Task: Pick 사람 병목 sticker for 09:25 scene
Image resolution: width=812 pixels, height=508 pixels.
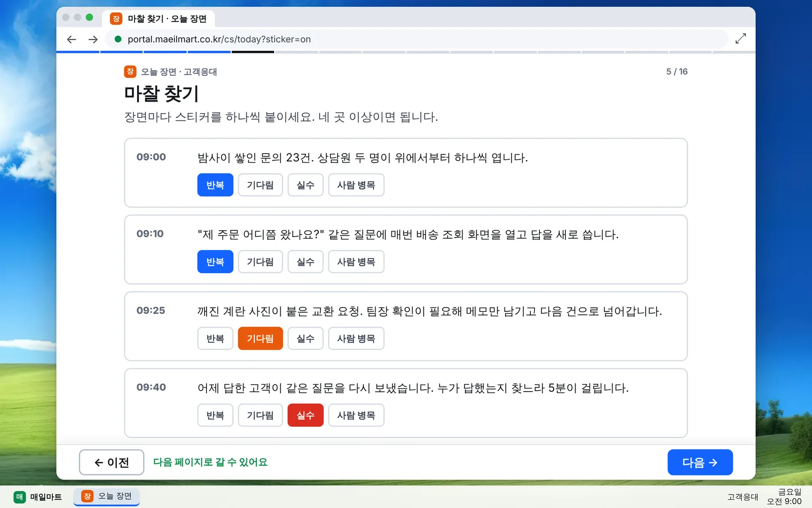Action: [x=356, y=338]
